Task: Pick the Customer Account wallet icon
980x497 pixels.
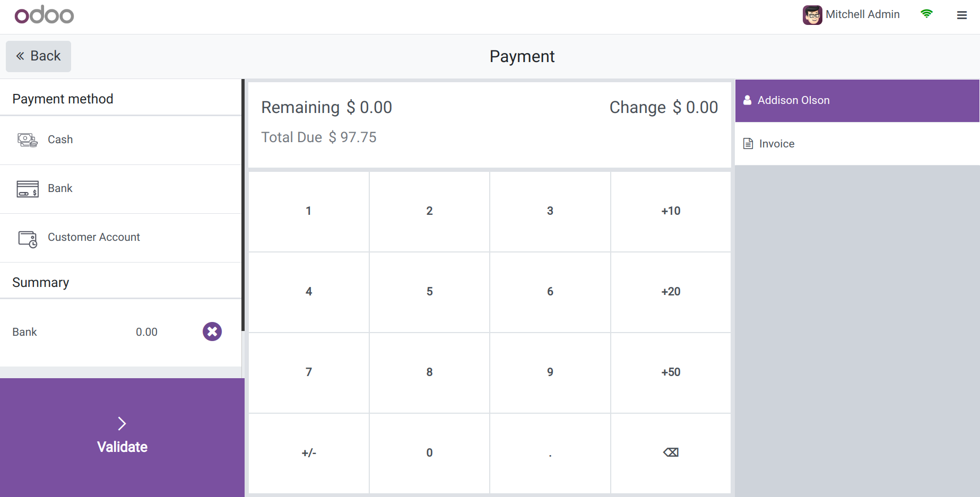Action: click(x=28, y=239)
